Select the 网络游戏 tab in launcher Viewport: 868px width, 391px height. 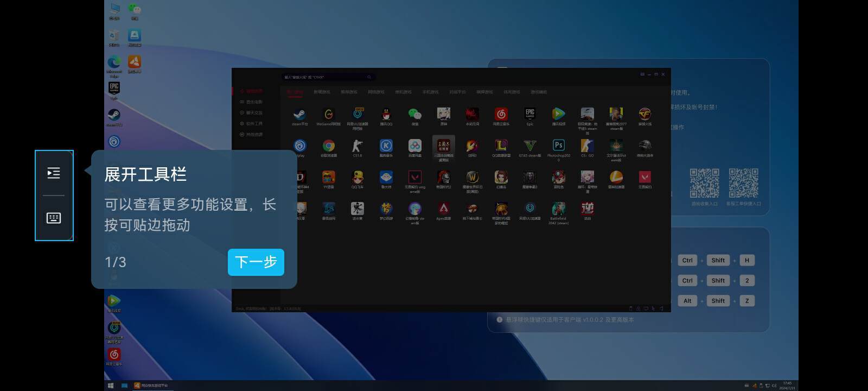click(x=376, y=92)
